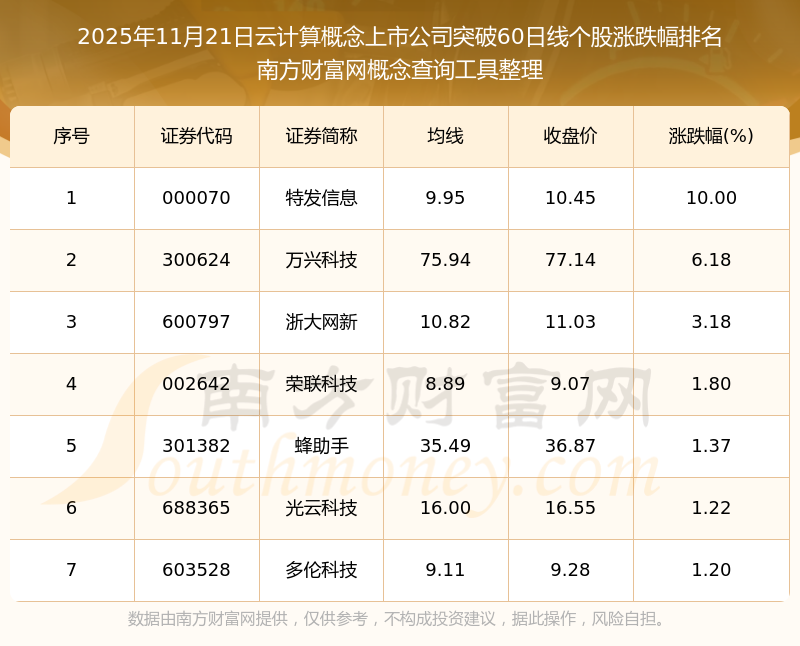
Task: Click the disclaimer text at the bottom
Action: pyautogui.click(x=397, y=619)
